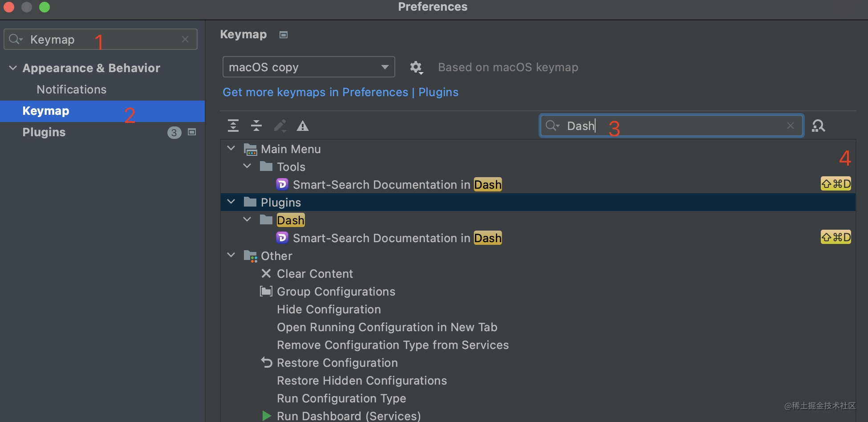Select the Restore Configuration action
Image resolution: width=868 pixels, height=422 pixels.
337,363
